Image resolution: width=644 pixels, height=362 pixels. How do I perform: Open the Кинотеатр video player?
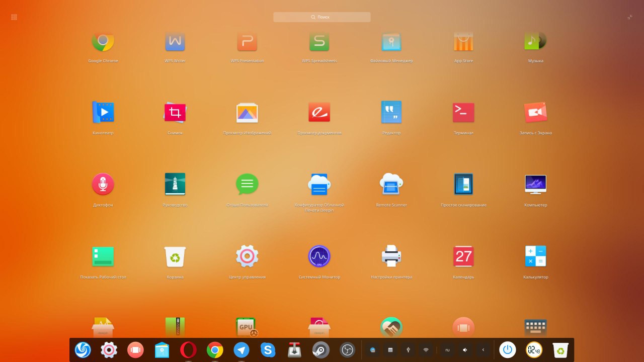(103, 112)
